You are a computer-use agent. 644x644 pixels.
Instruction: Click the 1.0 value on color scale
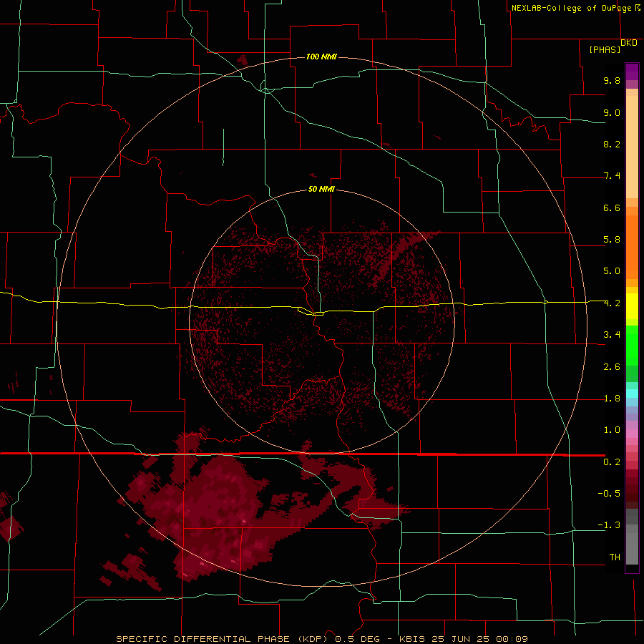click(x=612, y=430)
